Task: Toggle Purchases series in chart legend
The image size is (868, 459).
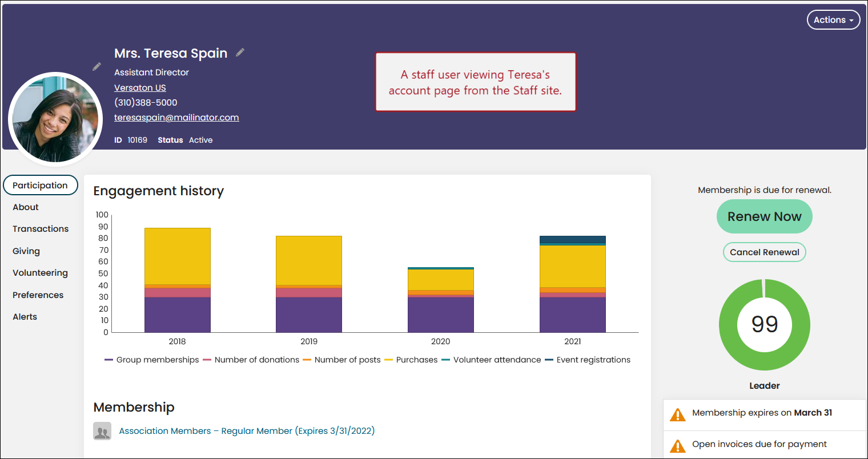Action: coord(411,360)
